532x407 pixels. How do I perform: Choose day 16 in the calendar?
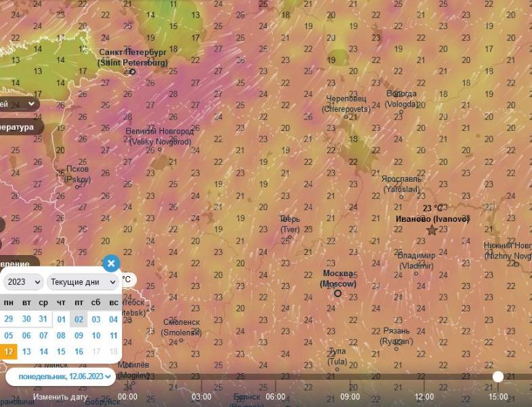click(x=79, y=351)
